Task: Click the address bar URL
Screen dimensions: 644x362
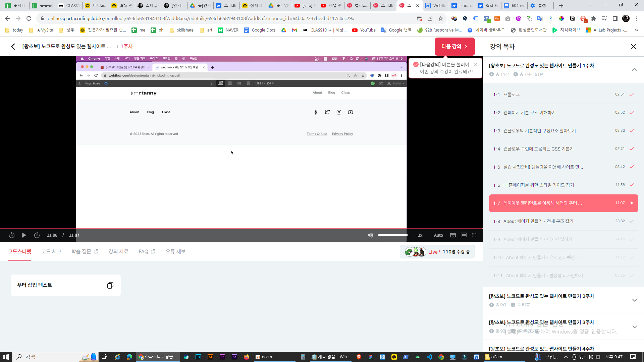Action: [x=201, y=19]
